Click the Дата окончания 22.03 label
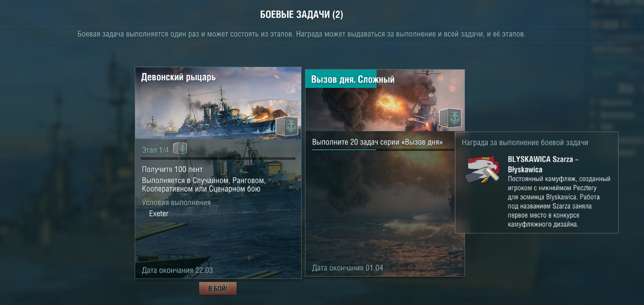The image size is (644, 305). click(177, 270)
